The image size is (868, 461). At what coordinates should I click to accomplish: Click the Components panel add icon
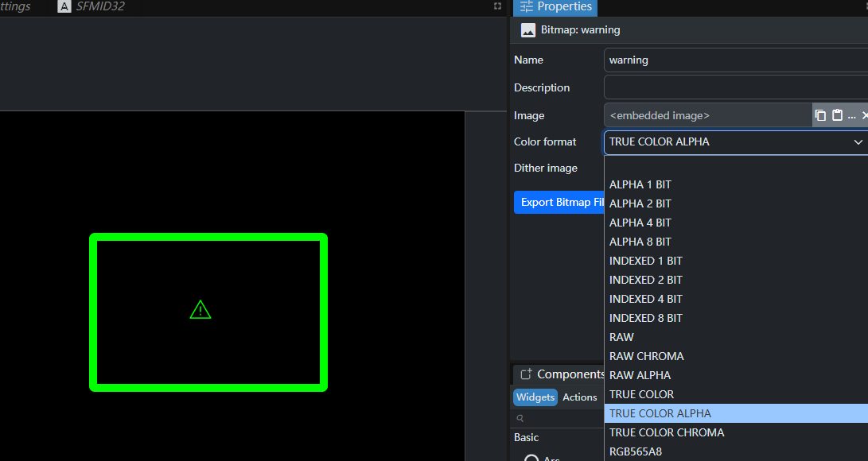pyautogui.click(x=526, y=374)
